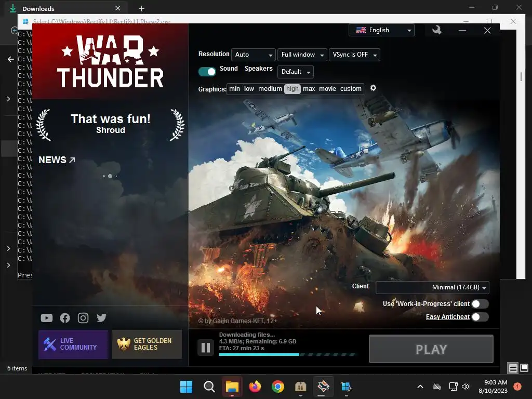Set graphics preset to max

(309, 89)
